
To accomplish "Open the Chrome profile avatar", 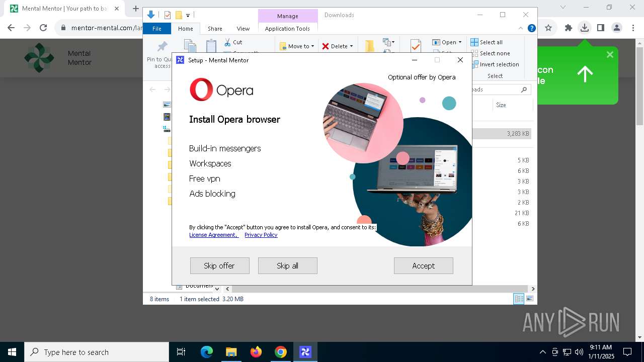I will 616,28.
